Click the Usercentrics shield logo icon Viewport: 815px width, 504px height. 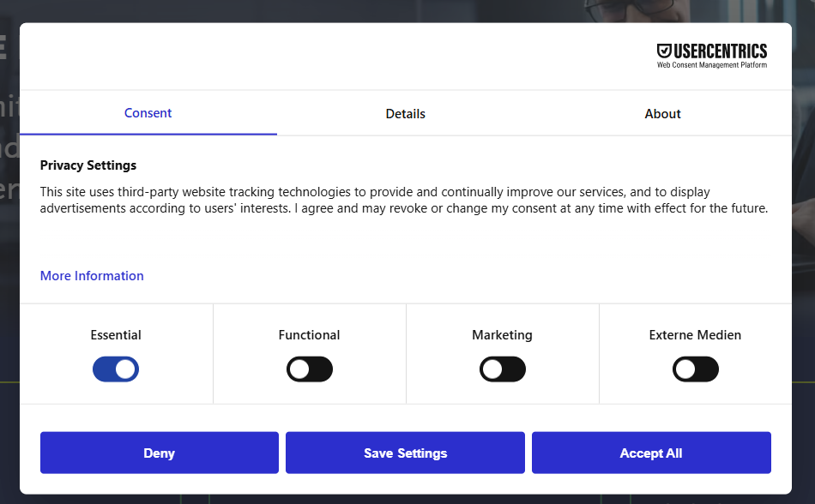[x=664, y=51]
